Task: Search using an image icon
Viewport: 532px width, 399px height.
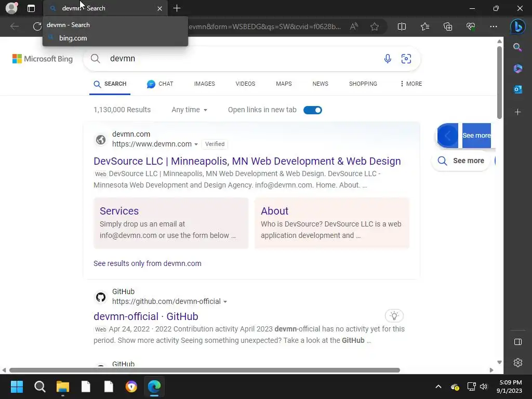Action: click(406, 59)
